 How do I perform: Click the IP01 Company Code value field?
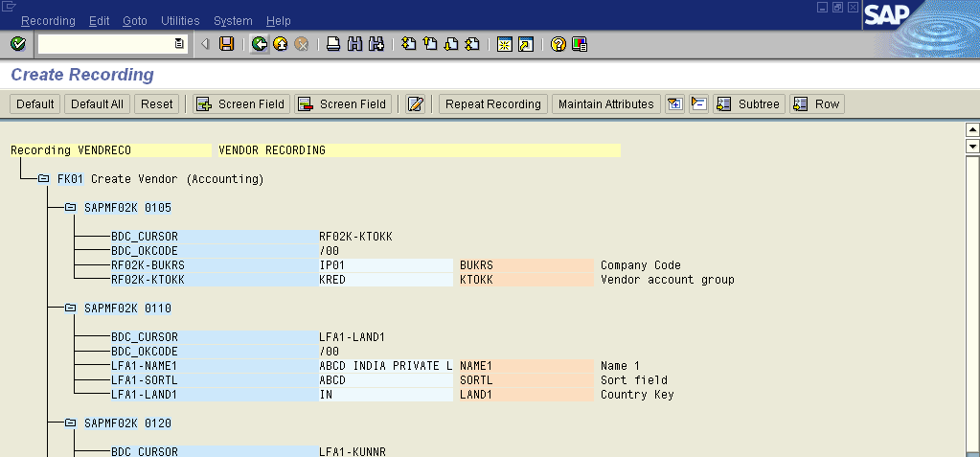coord(384,265)
